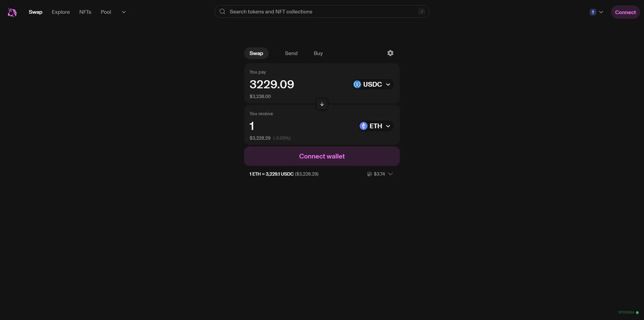
Task: Expand the network fee details chevron
Action: pos(390,174)
